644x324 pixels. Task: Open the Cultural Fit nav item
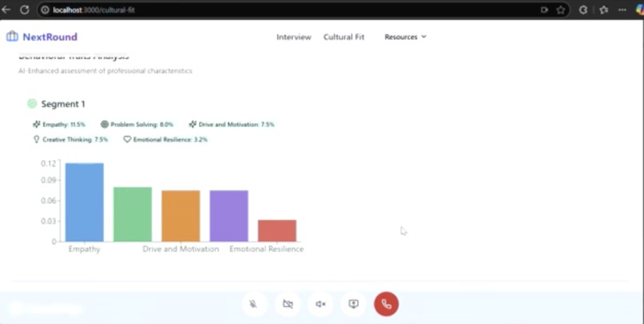[x=344, y=37]
